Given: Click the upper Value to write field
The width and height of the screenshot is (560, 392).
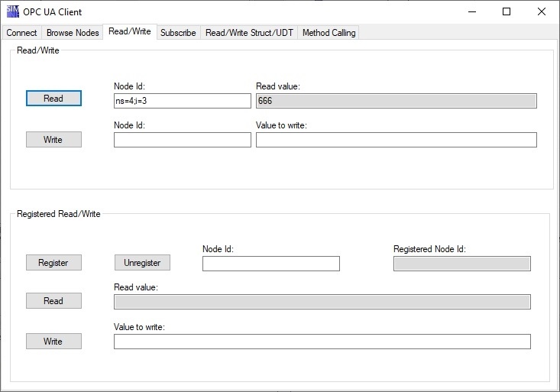Looking at the screenshot, I should pos(397,140).
